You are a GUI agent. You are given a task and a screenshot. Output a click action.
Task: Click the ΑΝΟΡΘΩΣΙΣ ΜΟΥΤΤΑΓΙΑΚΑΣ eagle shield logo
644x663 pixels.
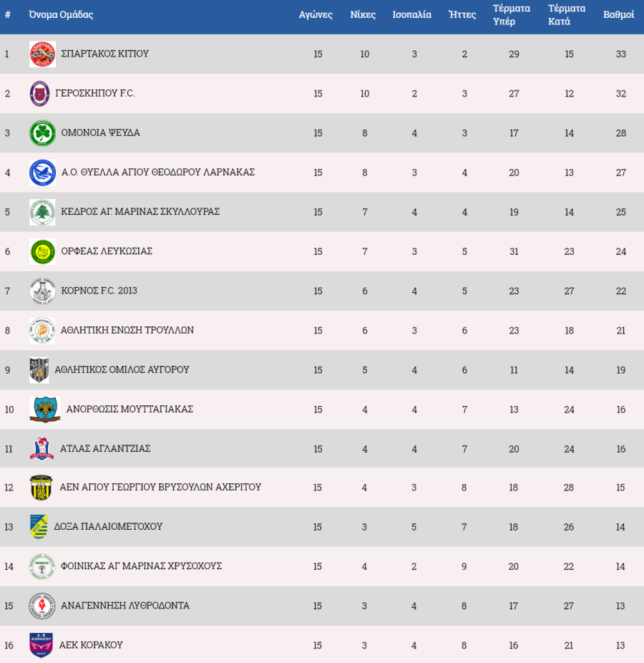point(45,410)
